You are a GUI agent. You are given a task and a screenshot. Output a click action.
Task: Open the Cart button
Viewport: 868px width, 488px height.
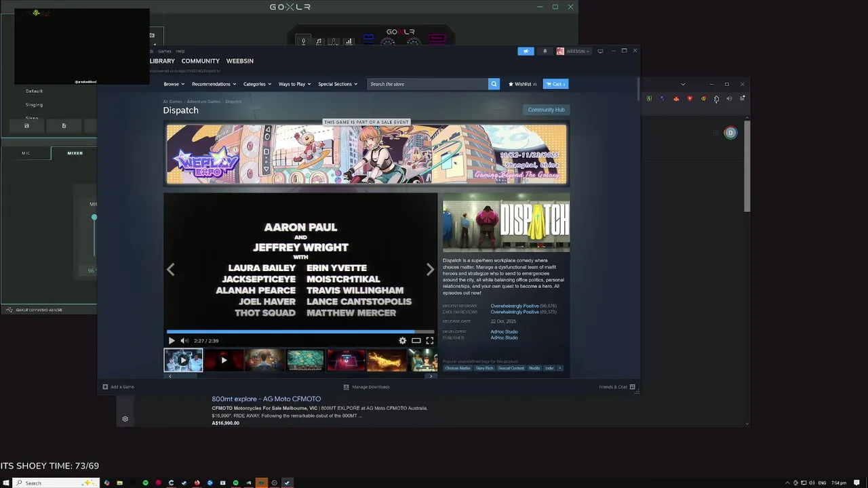555,84
